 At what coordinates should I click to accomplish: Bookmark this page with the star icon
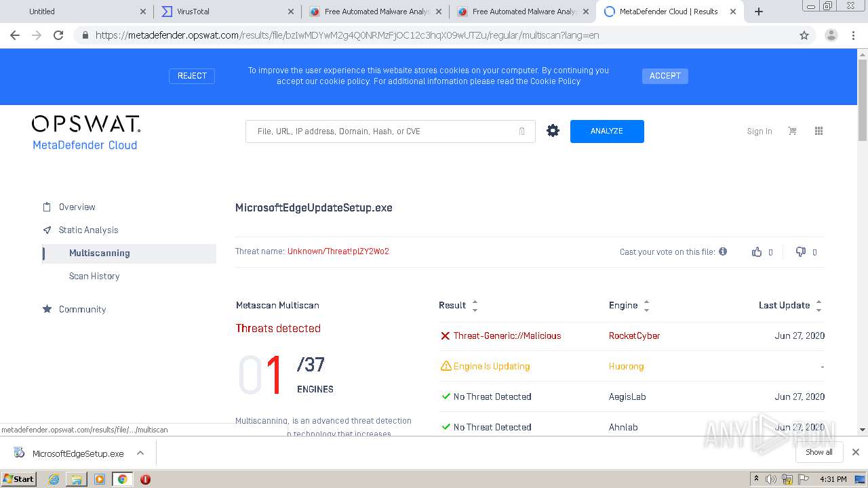[804, 35]
